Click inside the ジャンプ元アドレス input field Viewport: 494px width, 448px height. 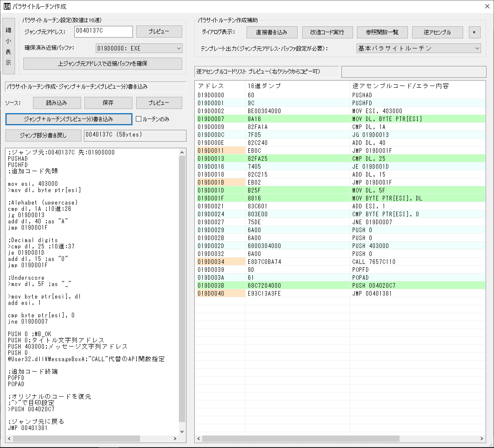(x=103, y=31)
